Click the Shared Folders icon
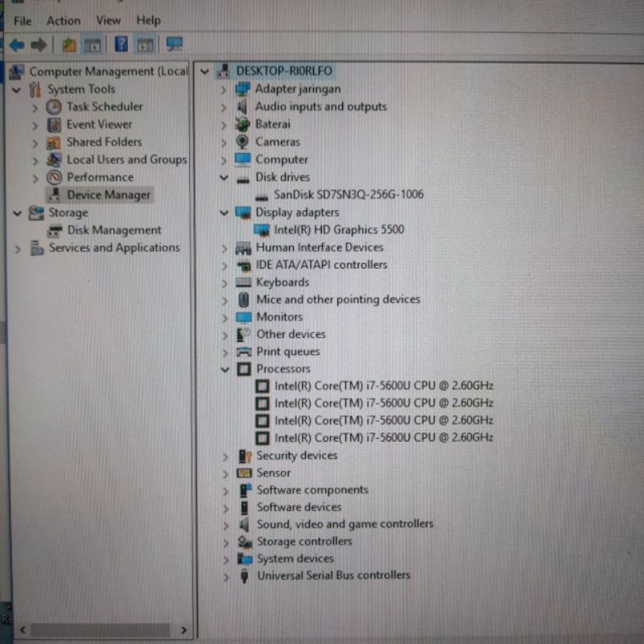Viewport: 644px width, 644px height. [54, 142]
